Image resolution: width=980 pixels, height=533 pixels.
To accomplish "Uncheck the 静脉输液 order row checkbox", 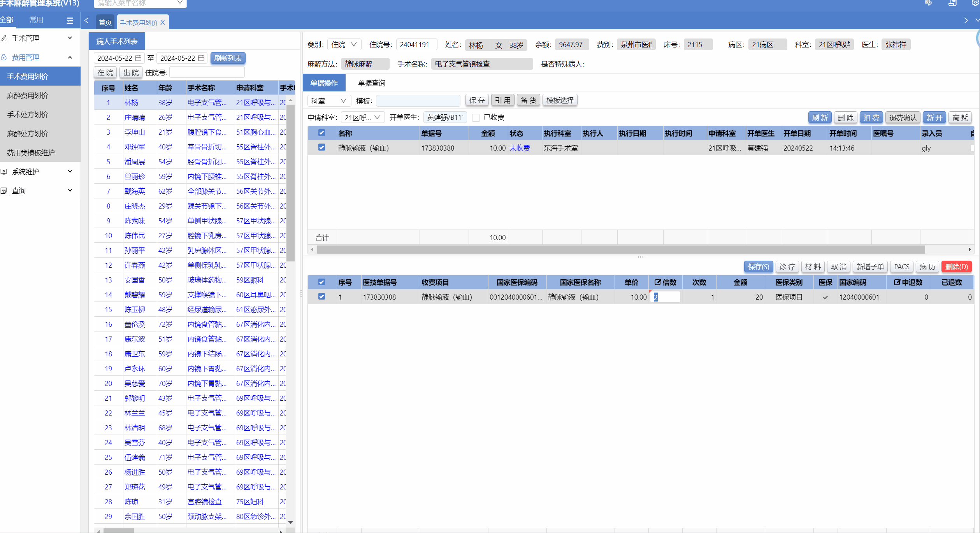I will coord(321,147).
